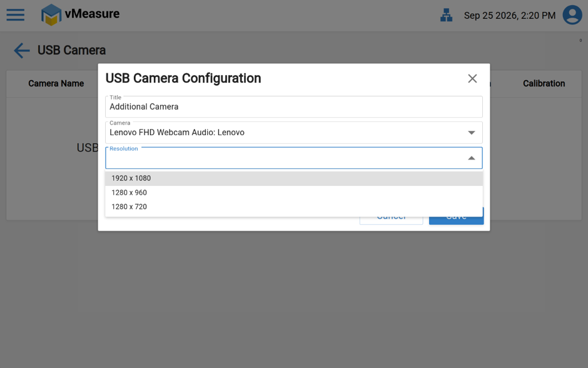Click inside the Title field with Additional Camera
The height and width of the screenshot is (368, 588).
tap(294, 107)
